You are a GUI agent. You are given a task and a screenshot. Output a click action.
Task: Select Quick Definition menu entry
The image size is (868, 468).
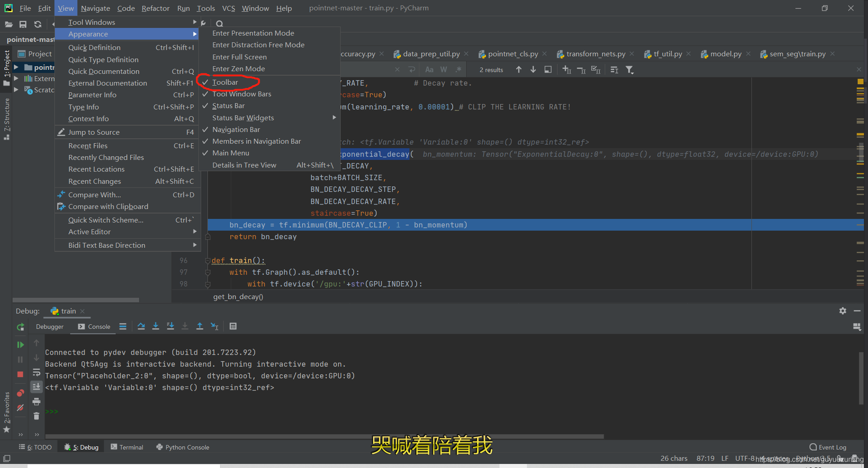[127, 47]
